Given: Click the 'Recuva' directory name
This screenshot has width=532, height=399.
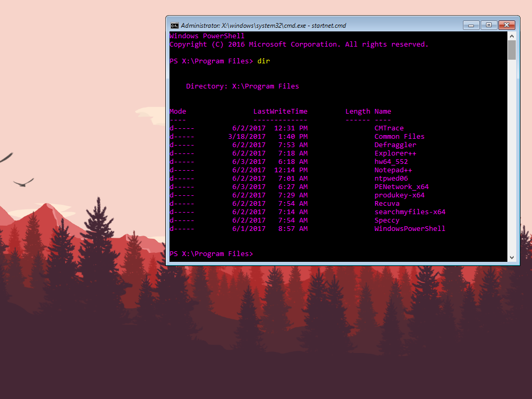Looking at the screenshot, I should click(x=387, y=203).
